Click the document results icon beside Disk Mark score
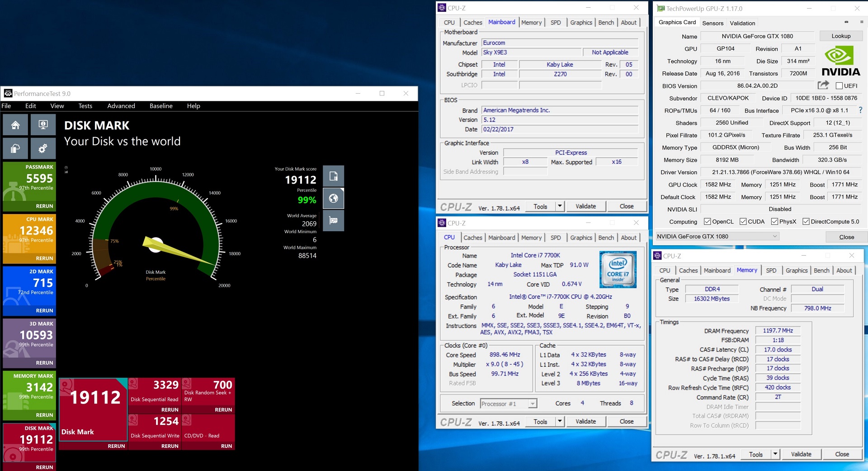The height and width of the screenshot is (471, 868). [333, 176]
